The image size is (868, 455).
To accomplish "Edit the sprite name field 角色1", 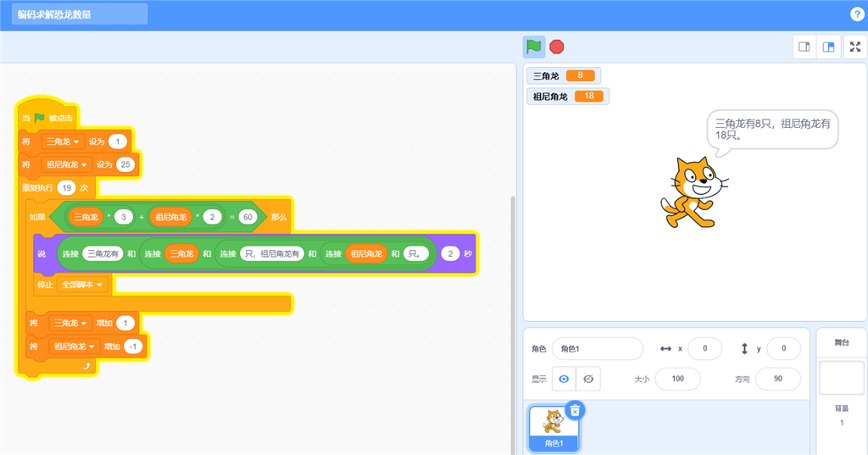I will 597,349.
